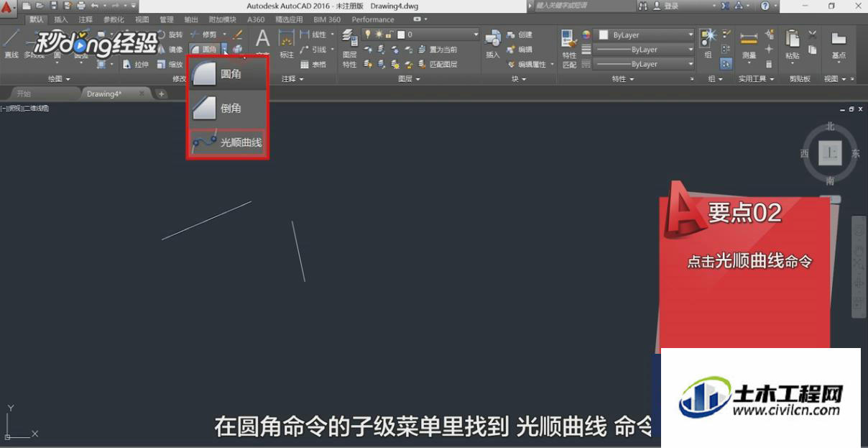The height and width of the screenshot is (448, 868).
Task: Switch to the Manage (管理) ribbon tab
Action: [x=166, y=19]
